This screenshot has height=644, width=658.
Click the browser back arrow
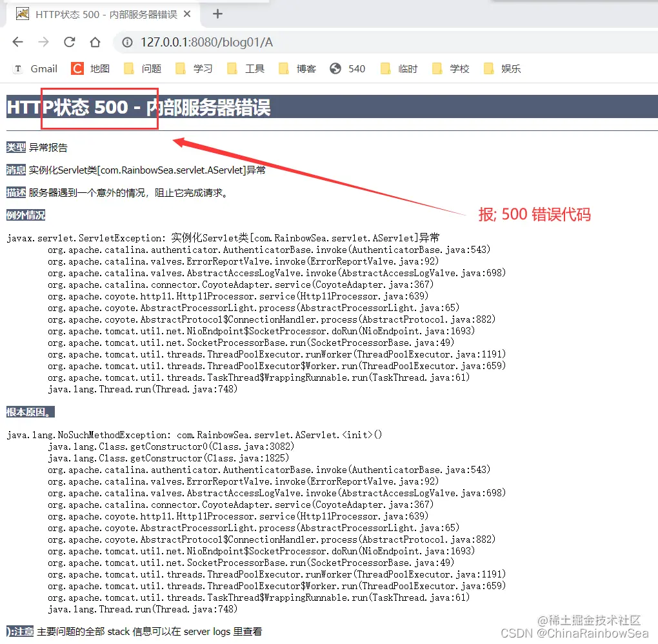tap(17, 42)
